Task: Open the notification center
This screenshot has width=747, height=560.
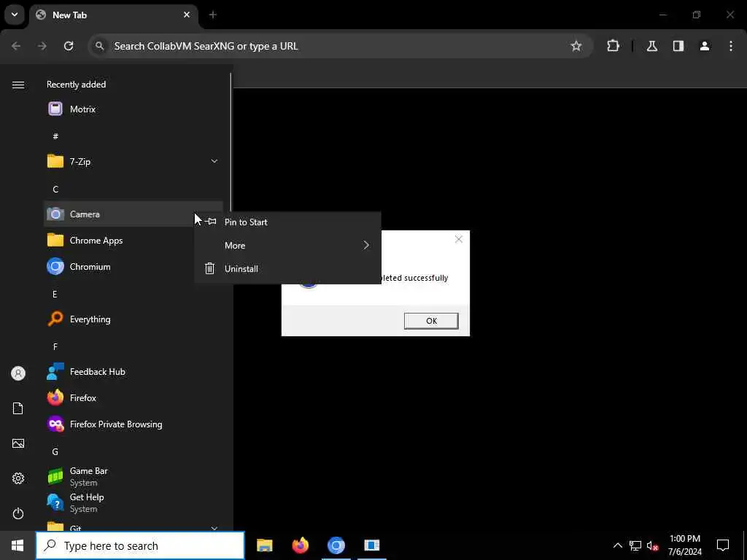Action: coord(723,545)
